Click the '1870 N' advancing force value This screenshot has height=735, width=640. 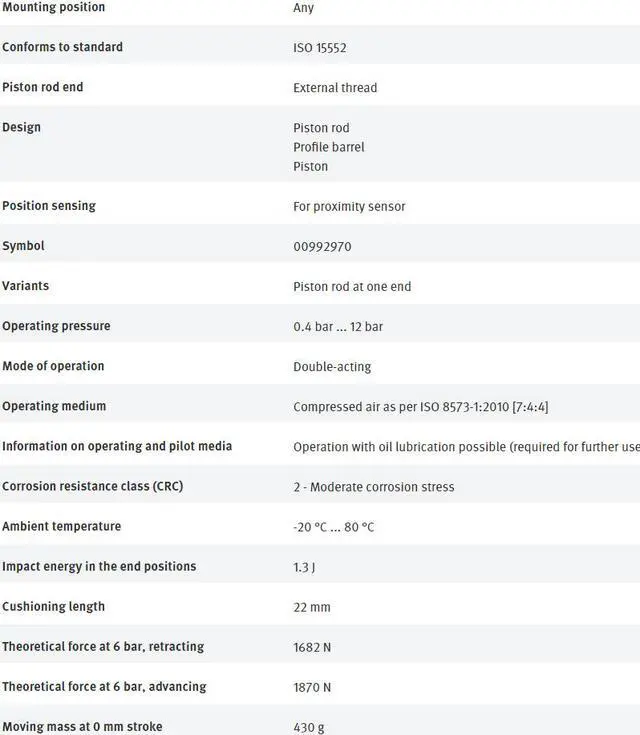[x=312, y=687]
